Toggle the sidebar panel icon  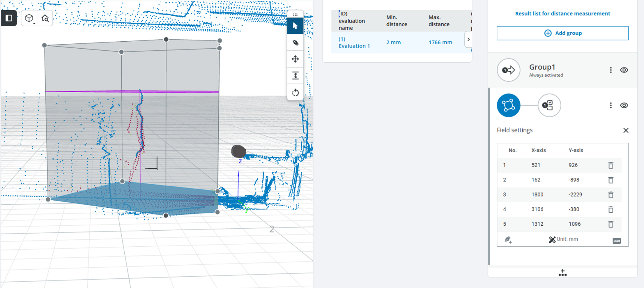point(9,18)
